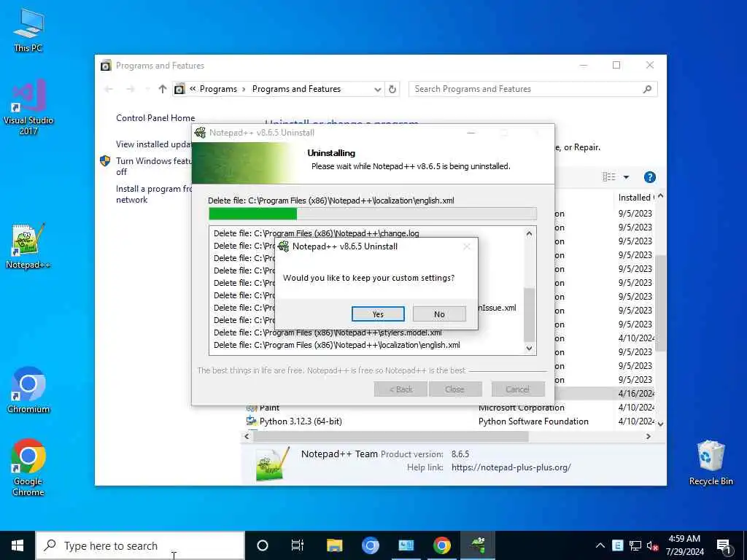Open Cortana circle icon on taskbar

[x=263, y=545]
